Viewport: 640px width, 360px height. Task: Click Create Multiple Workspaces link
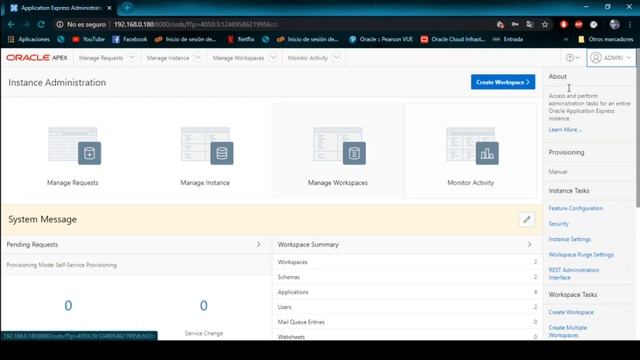[x=567, y=331]
